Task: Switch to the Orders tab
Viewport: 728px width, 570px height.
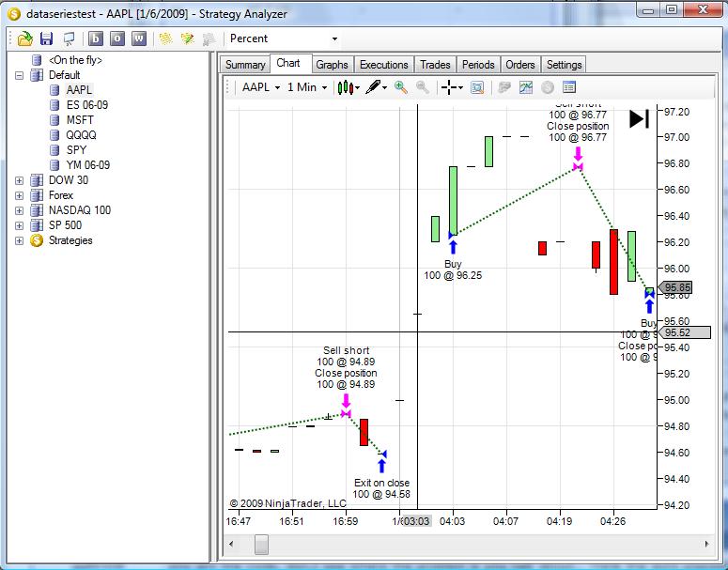Action: [x=520, y=65]
